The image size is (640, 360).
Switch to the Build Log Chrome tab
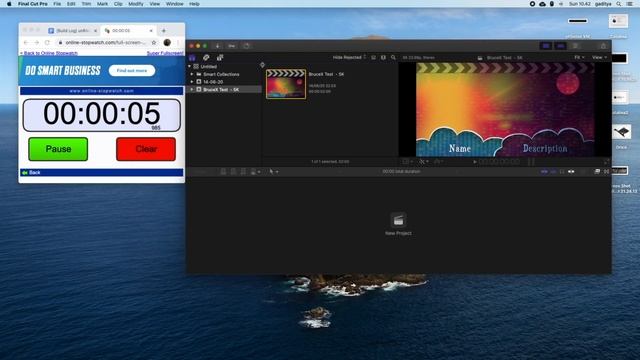73,31
